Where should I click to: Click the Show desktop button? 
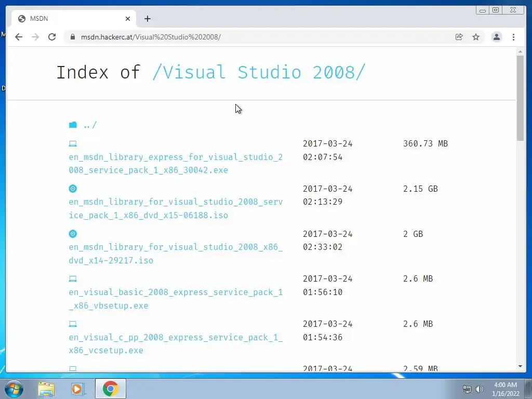click(x=528, y=389)
